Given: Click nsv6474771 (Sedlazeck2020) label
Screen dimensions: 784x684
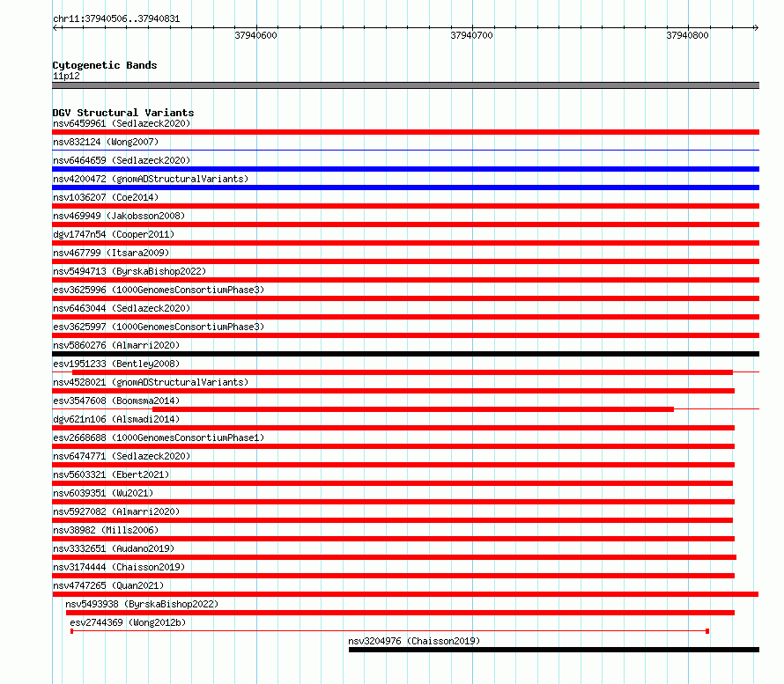Looking at the screenshot, I should tap(122, 456).
